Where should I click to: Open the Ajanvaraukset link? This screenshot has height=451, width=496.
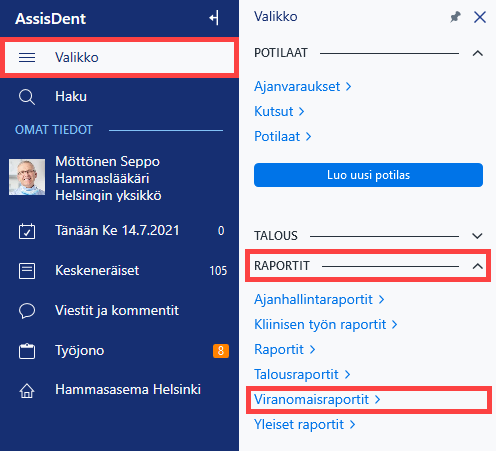(303, 87)
